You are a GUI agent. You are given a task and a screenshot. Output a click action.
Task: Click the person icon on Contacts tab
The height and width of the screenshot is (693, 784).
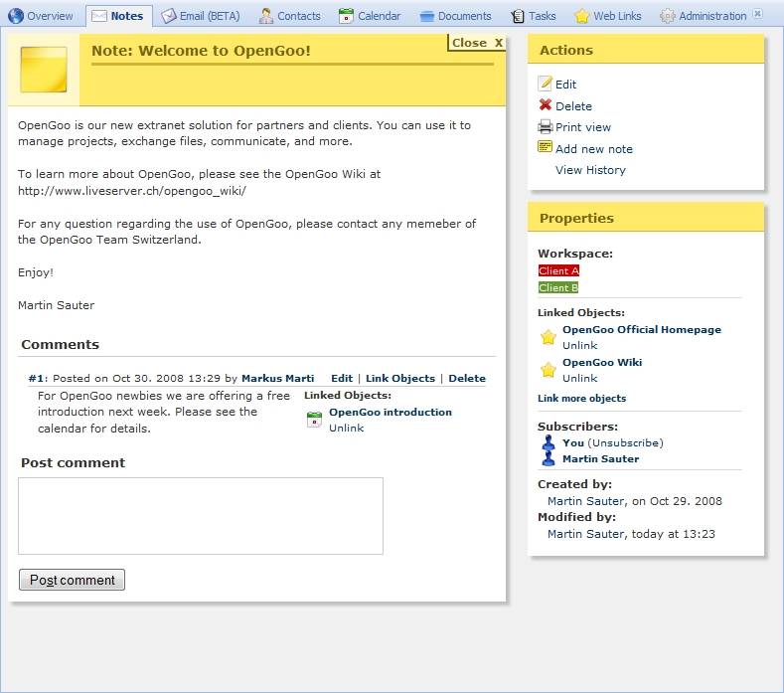click(x=266, y=16)
